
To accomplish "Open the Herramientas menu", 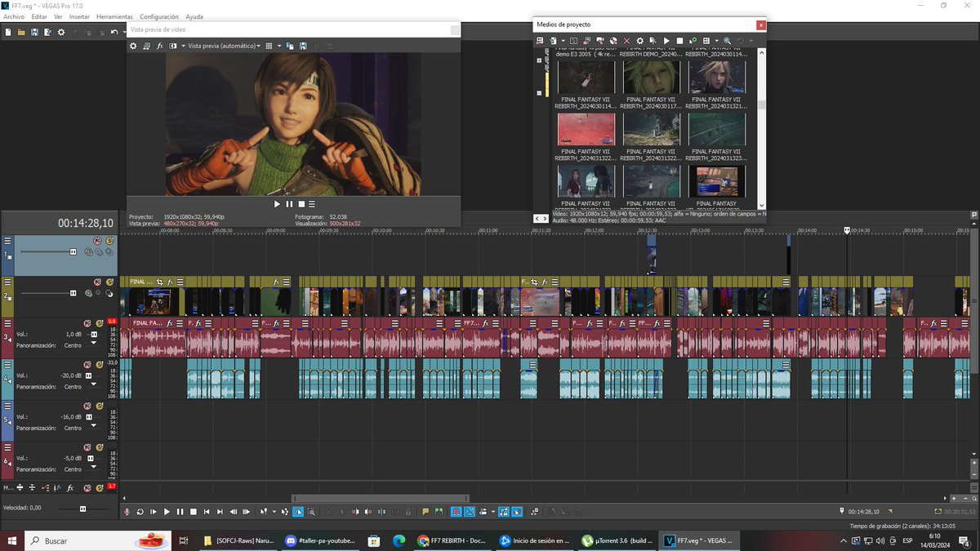I will (x=114, y=16).
